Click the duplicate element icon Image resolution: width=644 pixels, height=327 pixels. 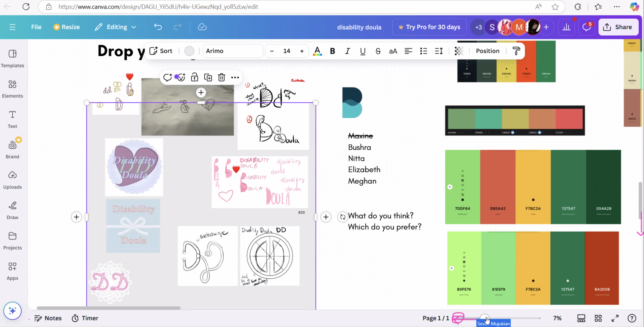click(208, 77)
